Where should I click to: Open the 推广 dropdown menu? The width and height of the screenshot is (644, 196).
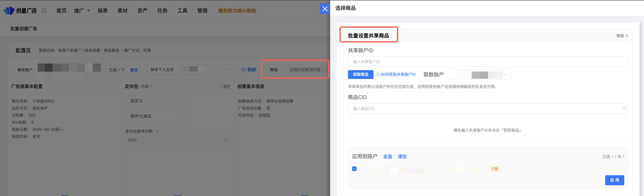coord(82,11)
